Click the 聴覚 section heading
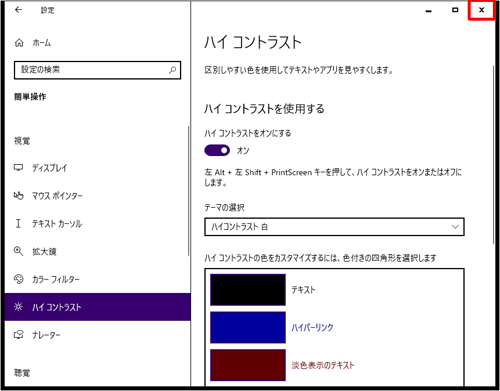The image size is (500, 391). click(x=22, y=372)
